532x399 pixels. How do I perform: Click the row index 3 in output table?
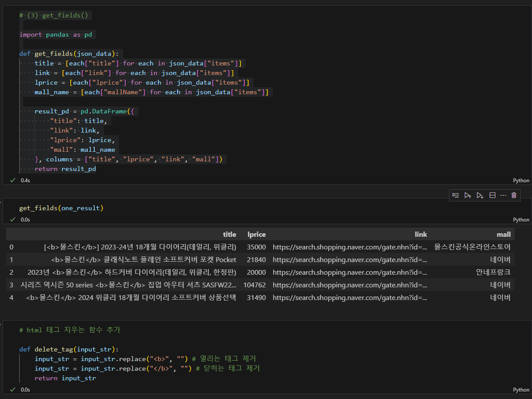11,285
